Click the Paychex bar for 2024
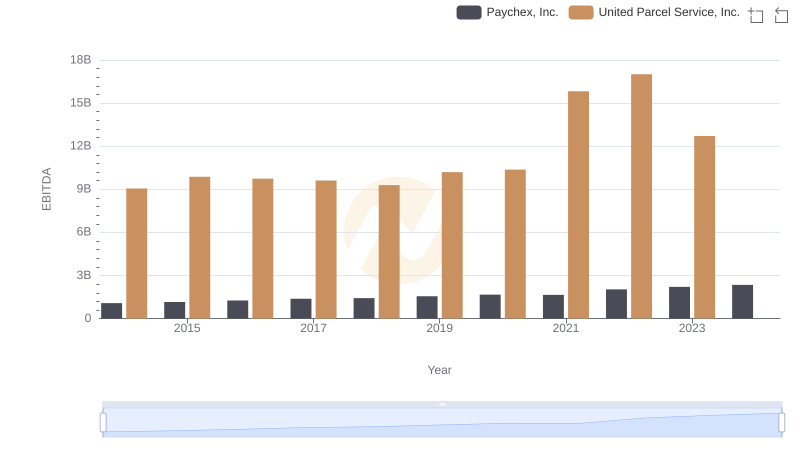This screenshot has width=800, height=461. click(x=742, y=302)
